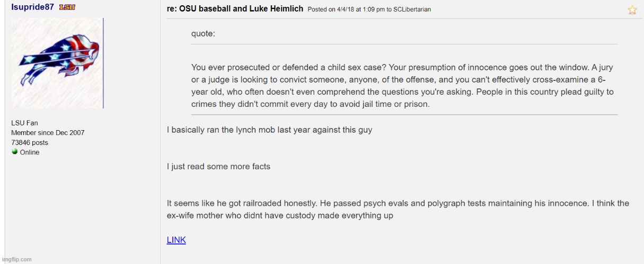Click the 'ex-wife mother who didnt have custody' line

point(280,216)
